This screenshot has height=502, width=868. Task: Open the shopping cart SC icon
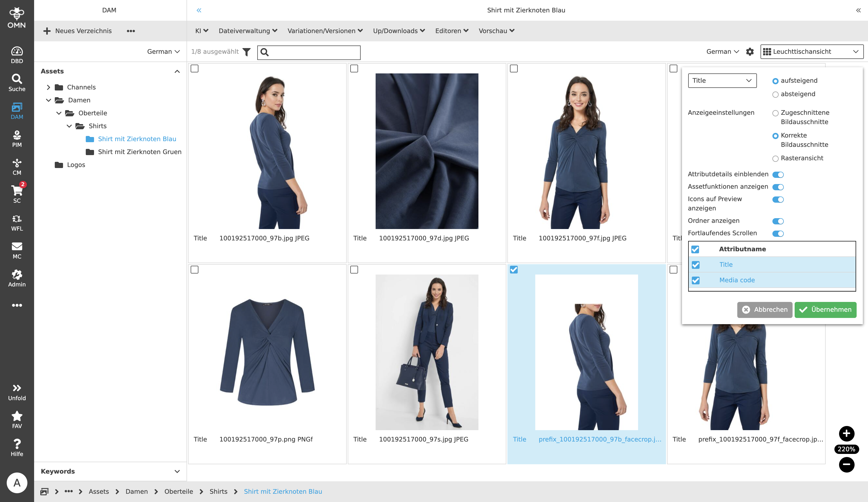pos(17,194)
